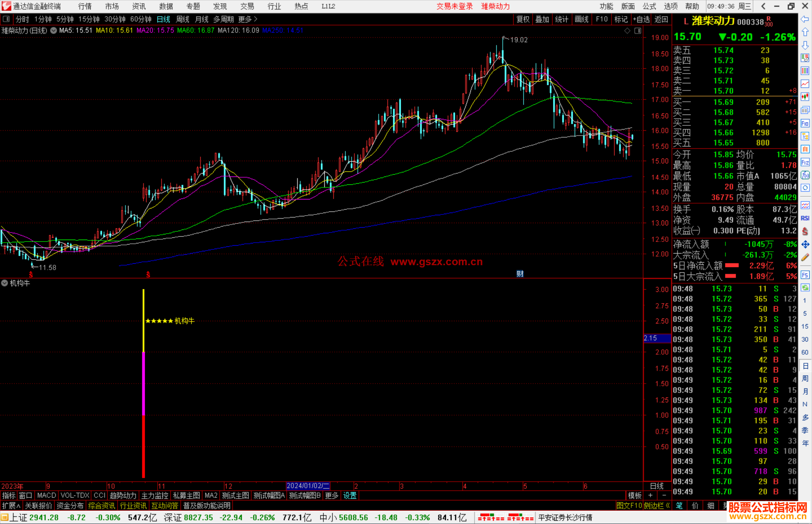812x524 pixels.
Task: Click the 复权 adjustment button
Action: click(523, 19)
